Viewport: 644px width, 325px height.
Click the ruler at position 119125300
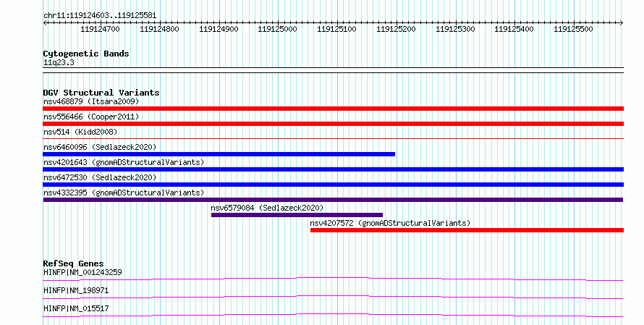455,29
